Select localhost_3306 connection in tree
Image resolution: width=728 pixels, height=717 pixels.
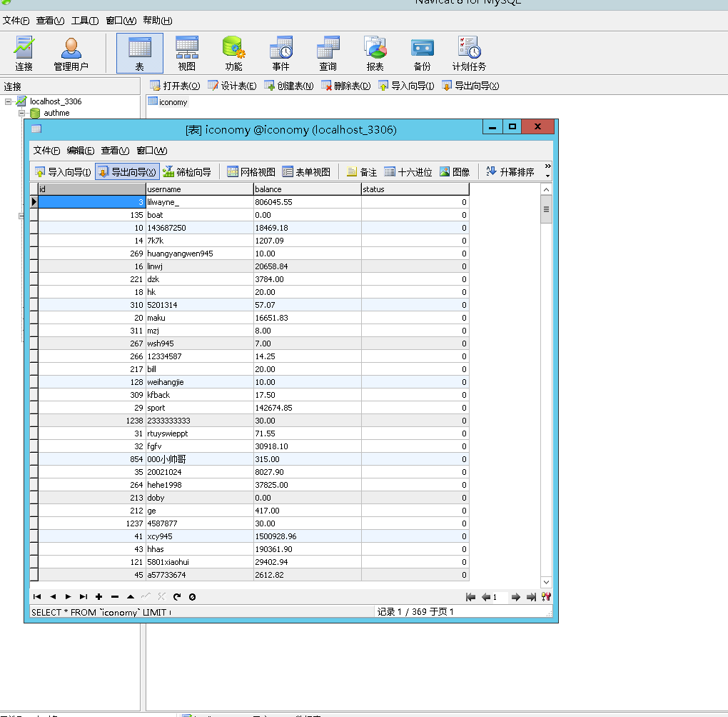(x=56, y=101)
